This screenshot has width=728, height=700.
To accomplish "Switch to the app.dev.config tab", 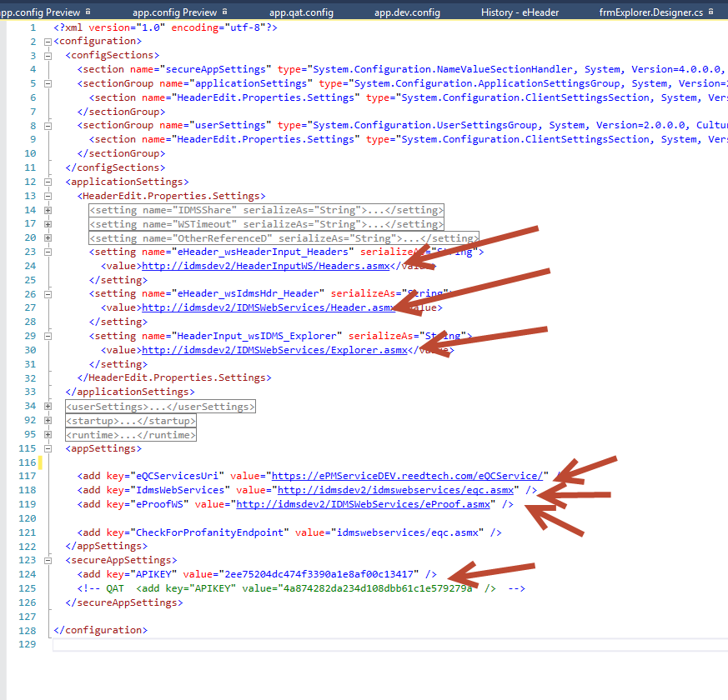I will point(407,12).
